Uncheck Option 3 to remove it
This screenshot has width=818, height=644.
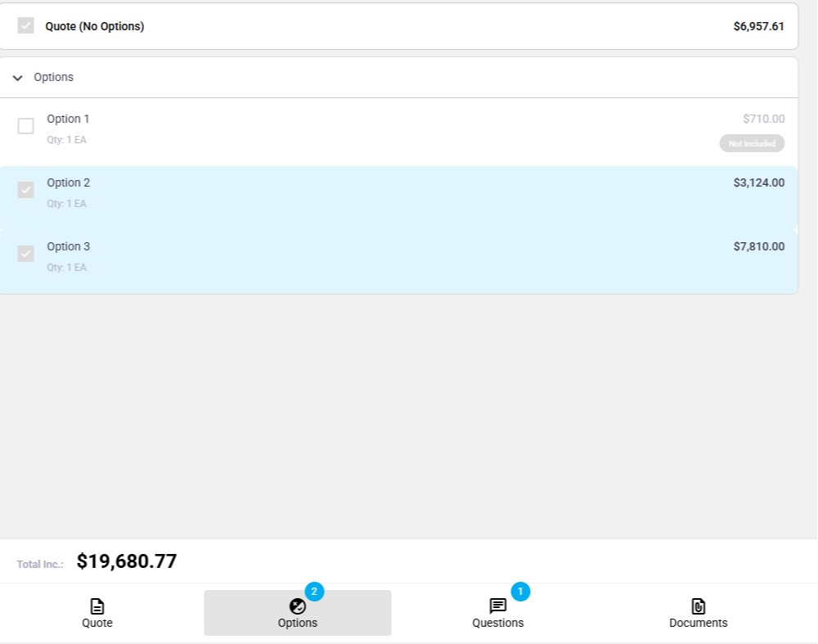(x=25, y=254)
